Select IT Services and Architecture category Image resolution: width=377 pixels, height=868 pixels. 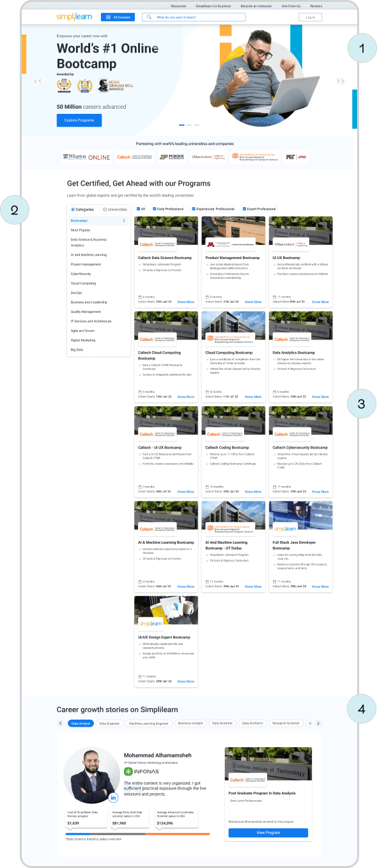point(91,321)
